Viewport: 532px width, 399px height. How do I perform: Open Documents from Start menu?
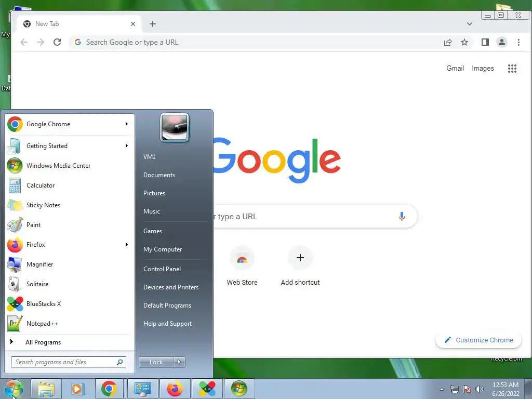159,175
